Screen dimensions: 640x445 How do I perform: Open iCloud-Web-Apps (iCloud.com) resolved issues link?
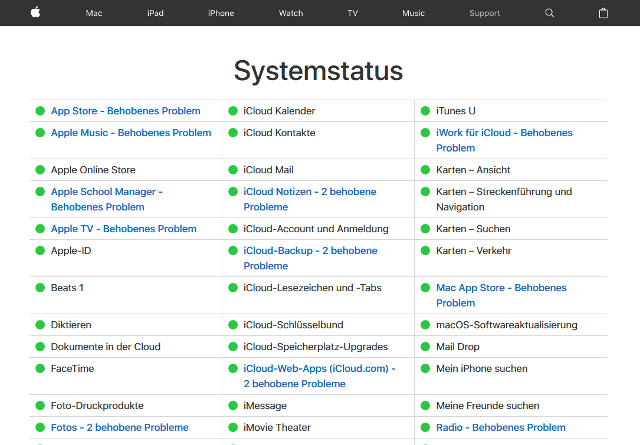319,376
